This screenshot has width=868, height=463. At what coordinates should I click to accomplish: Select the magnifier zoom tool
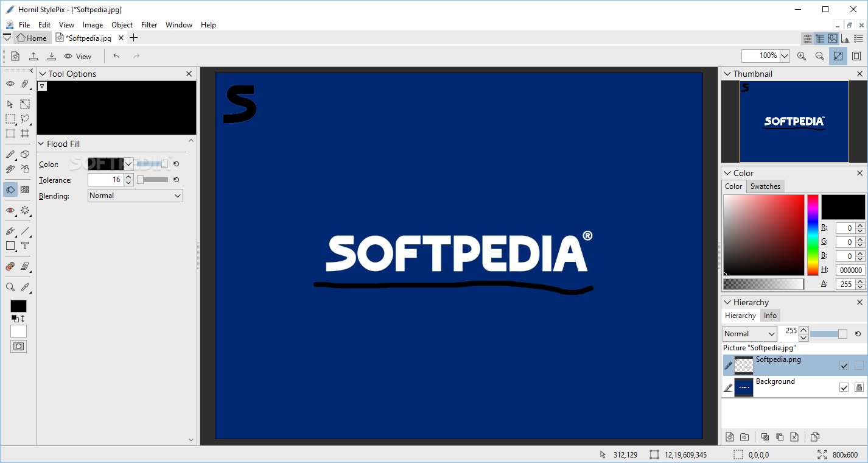(10, 287)
